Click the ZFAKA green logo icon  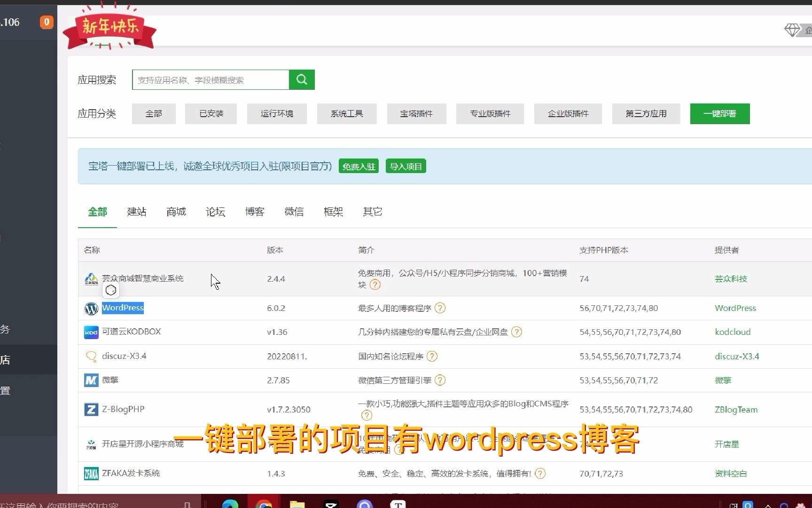91,473
